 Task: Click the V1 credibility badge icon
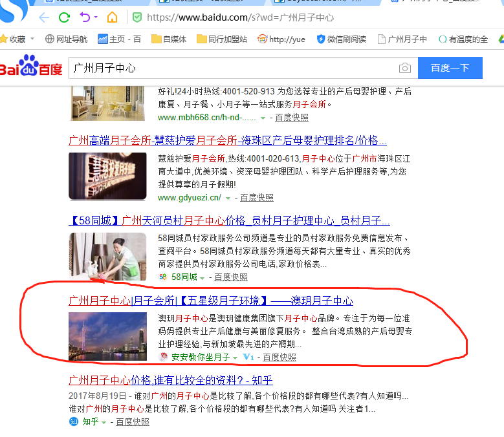pos(248,357)
